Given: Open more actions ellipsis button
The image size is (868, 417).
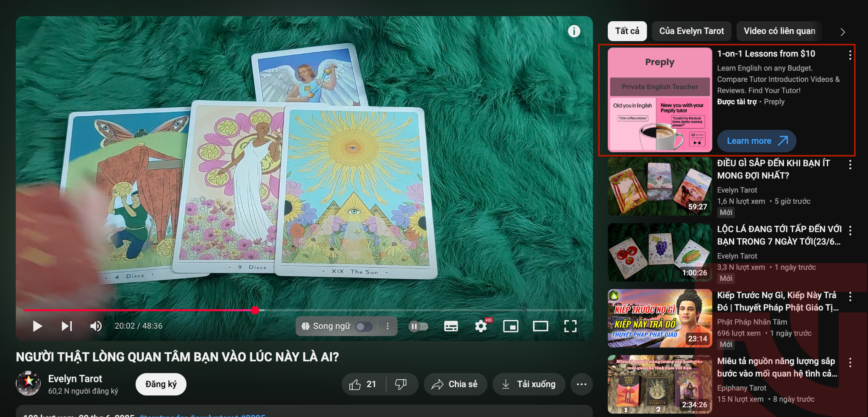Looking at the screenshot, I should (581, 384).
